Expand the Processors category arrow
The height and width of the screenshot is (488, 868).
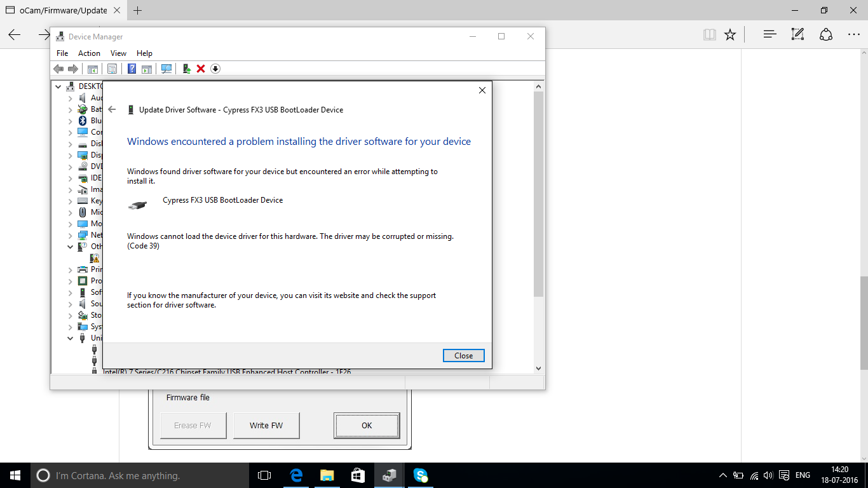(70, 281)
